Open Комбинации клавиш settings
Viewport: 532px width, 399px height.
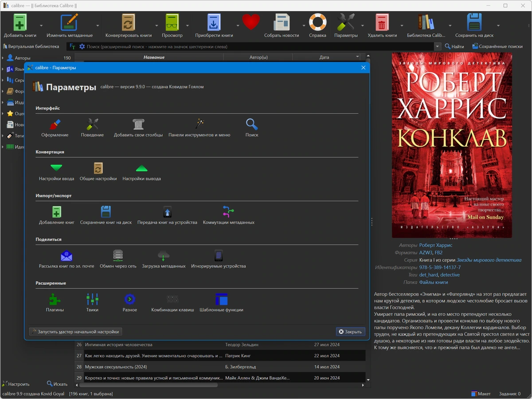click(172, 303)
